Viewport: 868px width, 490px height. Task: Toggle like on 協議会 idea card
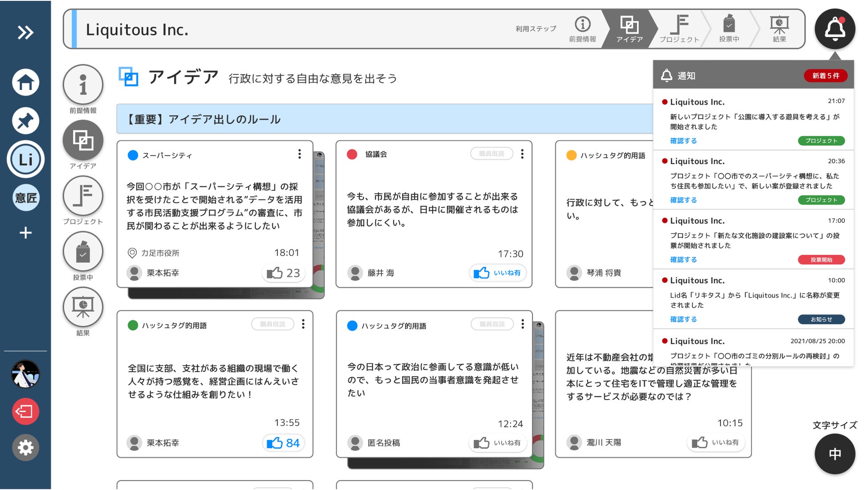pos(497,273)
